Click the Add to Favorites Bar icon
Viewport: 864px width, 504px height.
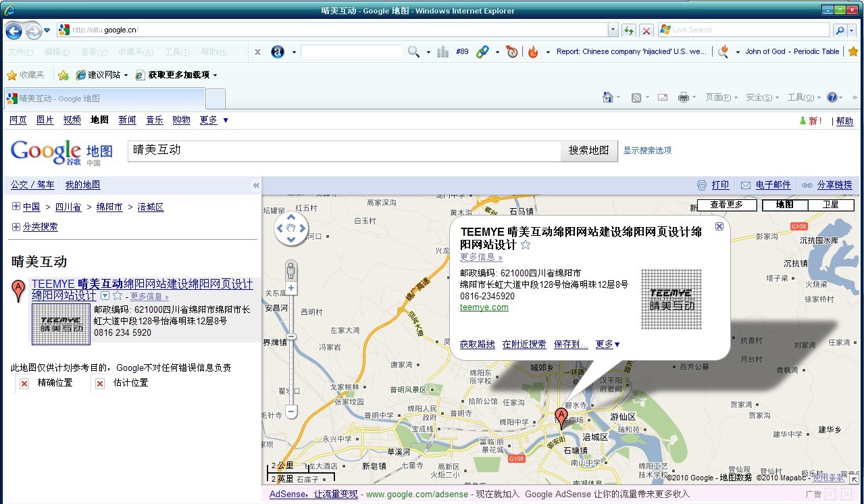click(x=63, y=75)
